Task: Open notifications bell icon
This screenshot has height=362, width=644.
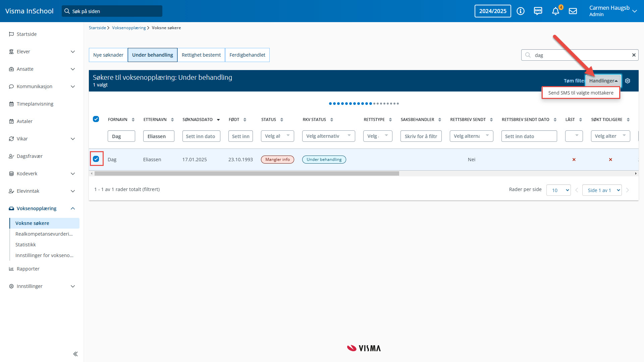Action: point(555,11)
